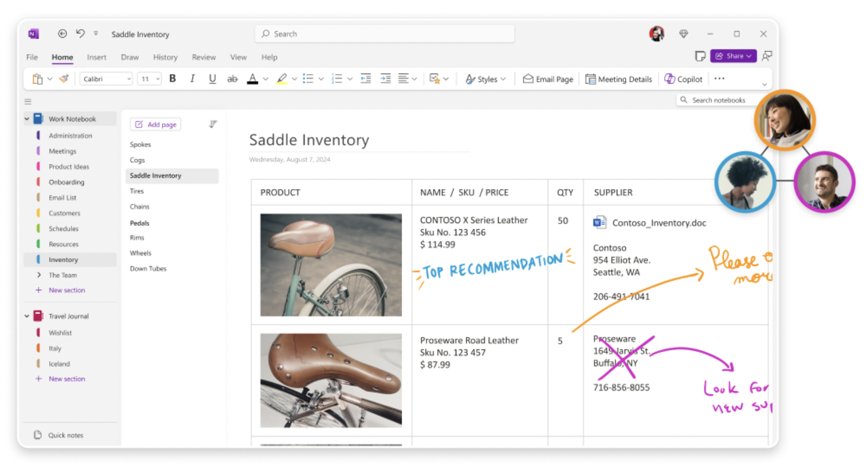Expand the Paste options arrow
Viewport: 868px width, 467px height.
50,79
